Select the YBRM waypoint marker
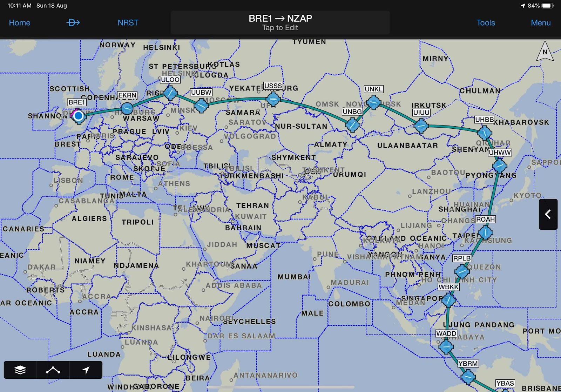This screenshot has height=392, width=561. tap(468, 377)
